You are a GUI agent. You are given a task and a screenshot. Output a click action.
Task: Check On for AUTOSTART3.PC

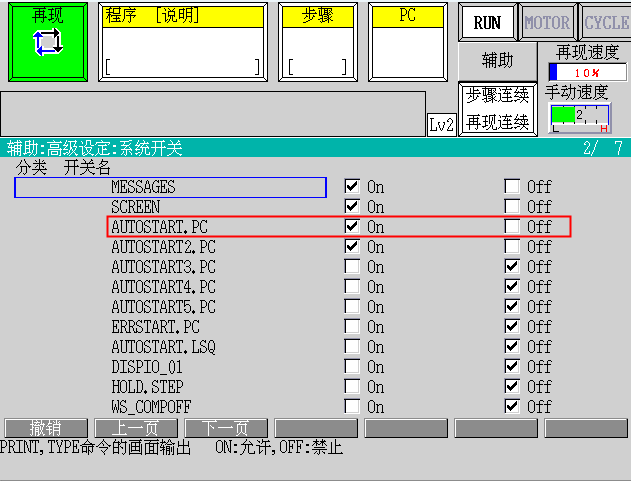pyautogui.click(x=352, y=266)
